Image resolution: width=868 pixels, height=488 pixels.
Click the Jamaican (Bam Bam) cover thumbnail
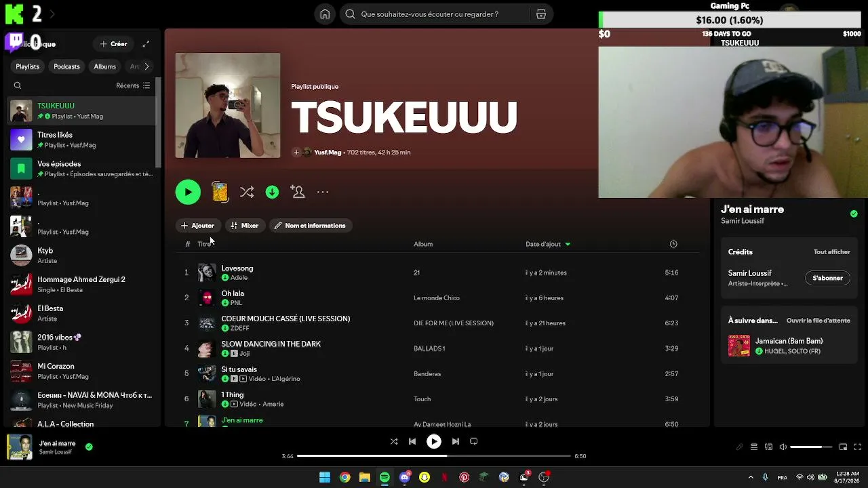pos(739,346)
